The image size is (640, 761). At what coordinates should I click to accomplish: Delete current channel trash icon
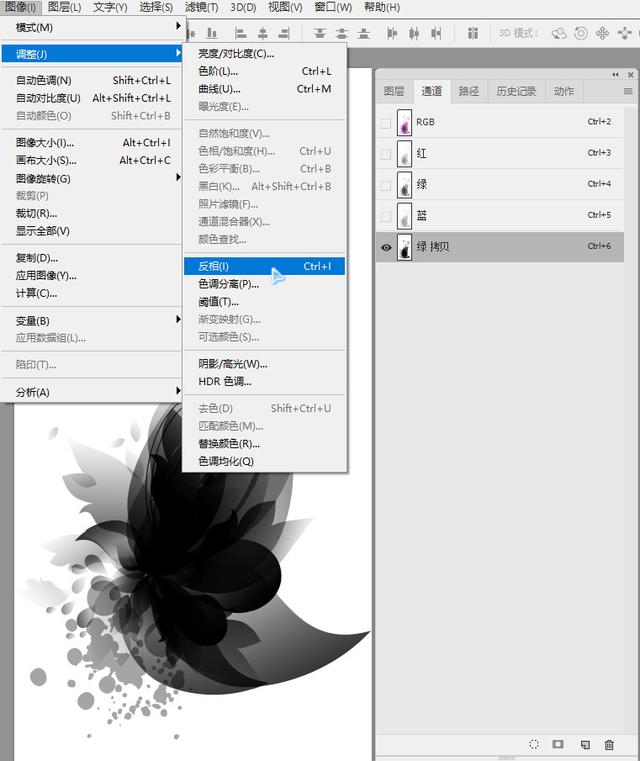pos(609,744)
